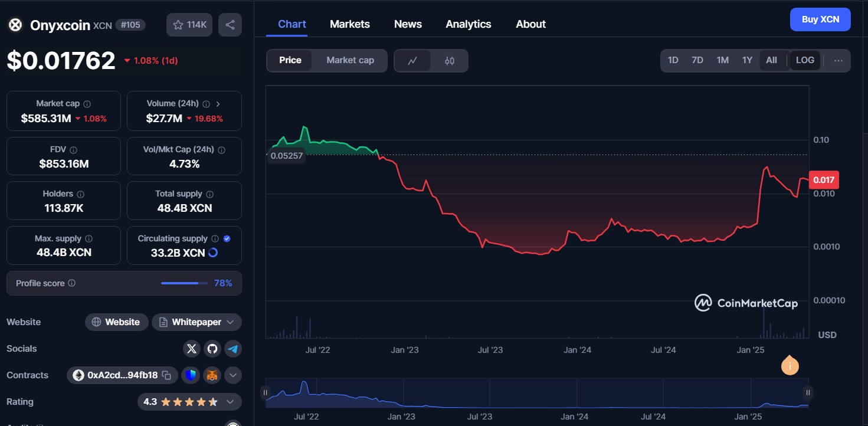Viewport: 868px width, 426px height.
Task: Open the three-dots chart options menu
Action: coord(838,60)
